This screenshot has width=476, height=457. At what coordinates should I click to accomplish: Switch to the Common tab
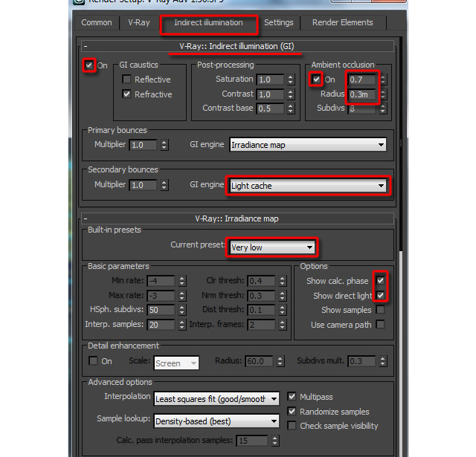97,22
